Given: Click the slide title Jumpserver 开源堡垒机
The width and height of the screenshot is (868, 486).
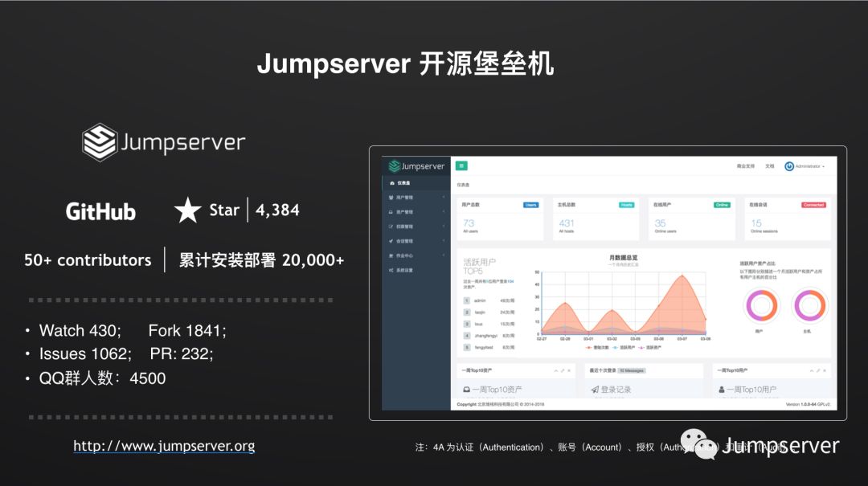Looking at the screenshot, I should [405, 63].
